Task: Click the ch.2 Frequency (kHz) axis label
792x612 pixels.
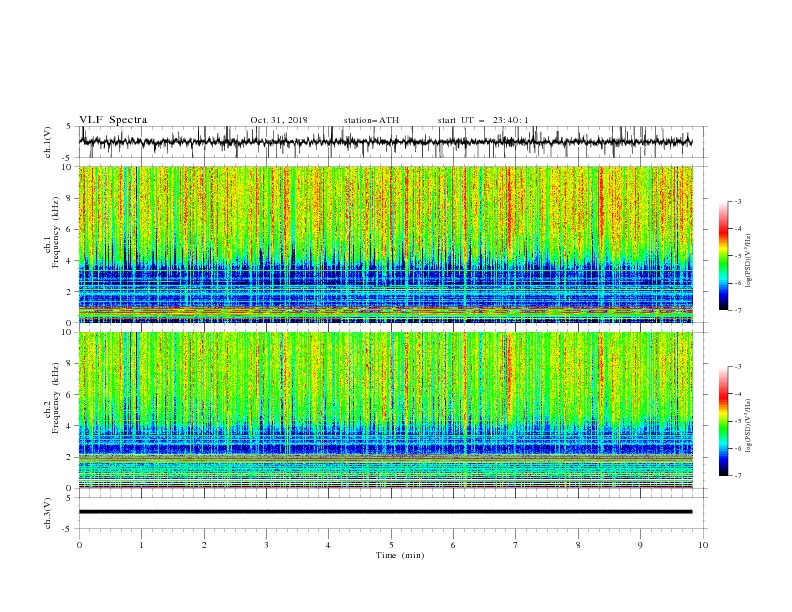Action: tap(52, 397)
